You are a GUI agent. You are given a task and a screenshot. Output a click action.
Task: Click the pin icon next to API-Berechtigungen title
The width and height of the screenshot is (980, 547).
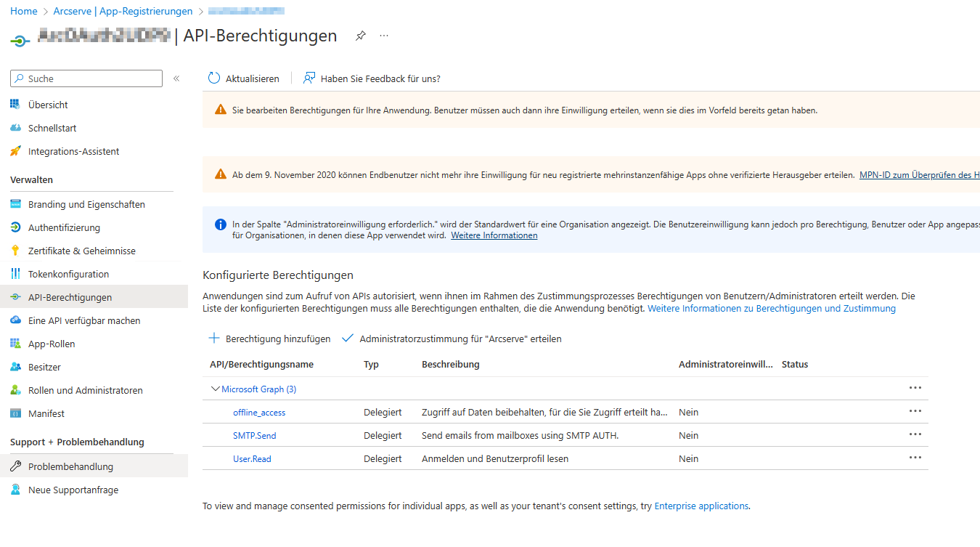361,36
